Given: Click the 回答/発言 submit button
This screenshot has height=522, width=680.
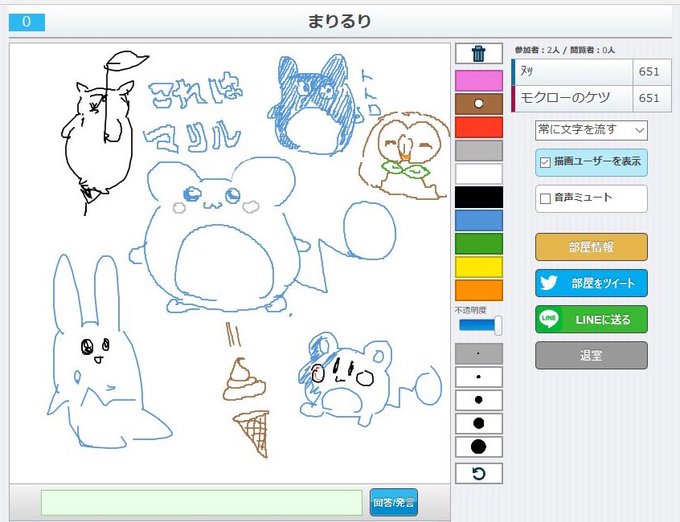Looking at the screenshot, I should tap(394, 502).
